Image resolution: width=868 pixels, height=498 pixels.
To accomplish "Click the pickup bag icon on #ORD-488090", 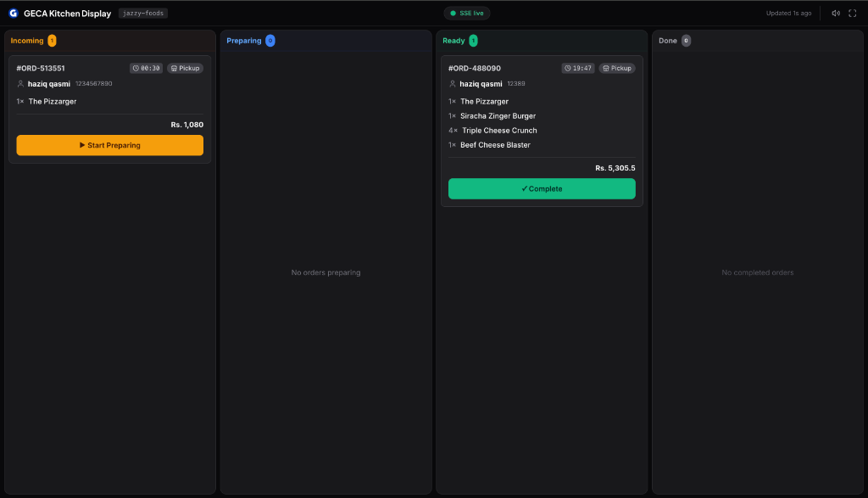I will pyautogui.click(x=605, y=68).
